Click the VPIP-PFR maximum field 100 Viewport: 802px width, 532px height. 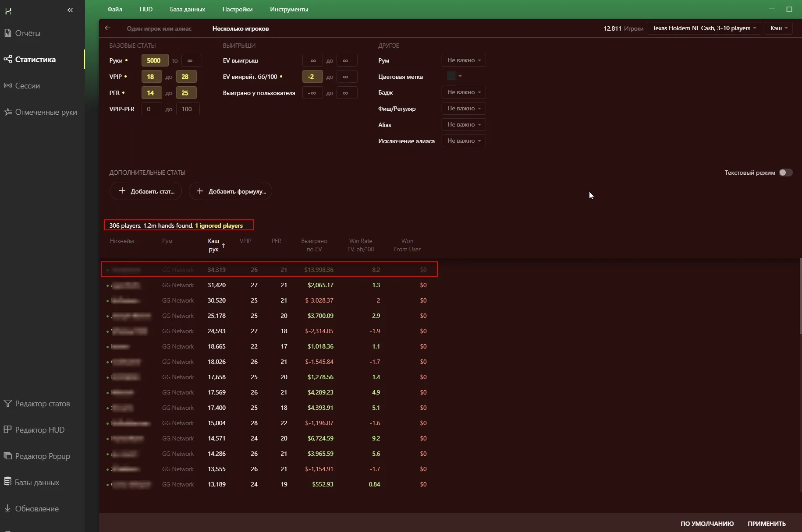click(188, 109)
